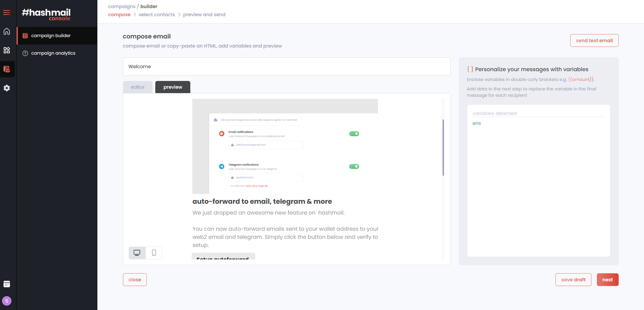Click the variables detected label
Viewport: 644px width, 310px height.
click(x=494, y=113)
